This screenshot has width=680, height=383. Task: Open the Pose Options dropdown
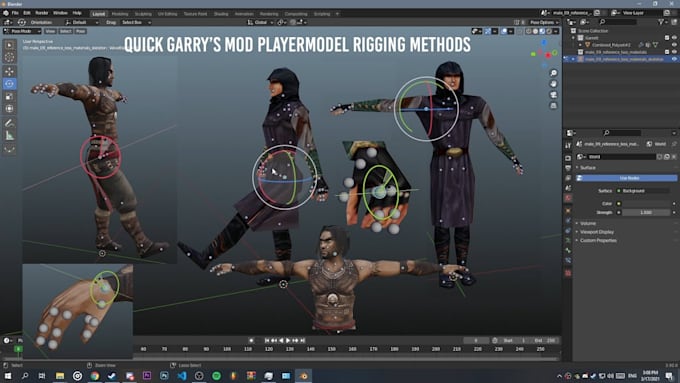(x=544, y=22)
